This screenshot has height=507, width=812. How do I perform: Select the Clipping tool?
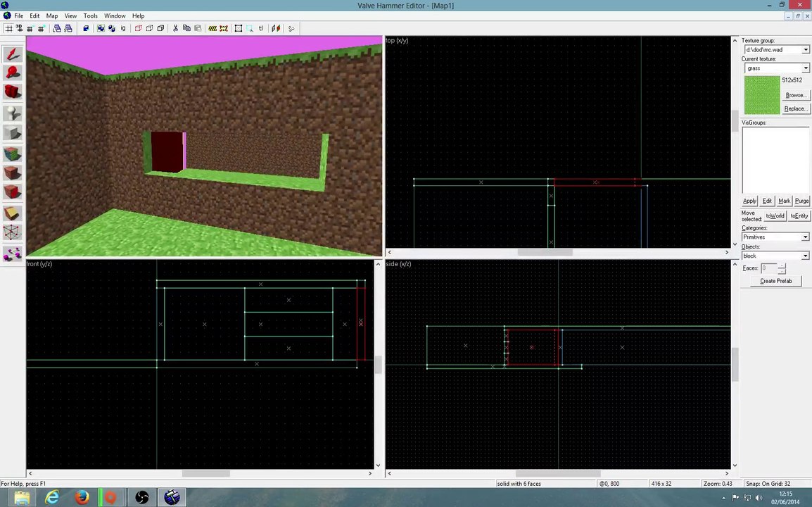pyautogui.click(x=13, y=213)
